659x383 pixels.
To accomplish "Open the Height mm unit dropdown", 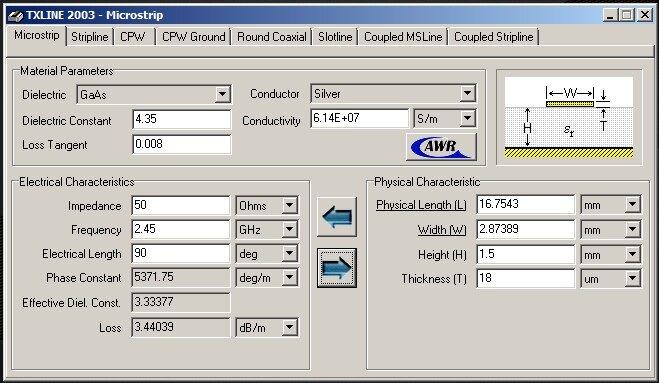I will (x=632, y=254).
